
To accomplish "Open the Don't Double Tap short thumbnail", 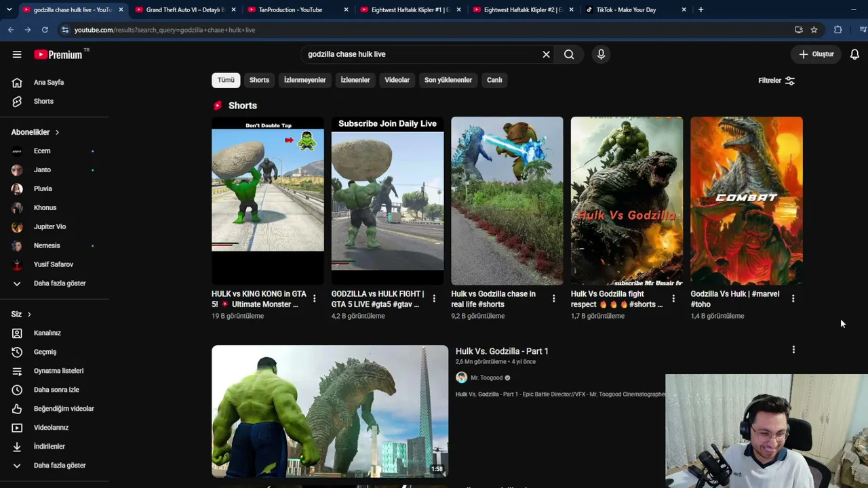I will (x=268, y=201).
